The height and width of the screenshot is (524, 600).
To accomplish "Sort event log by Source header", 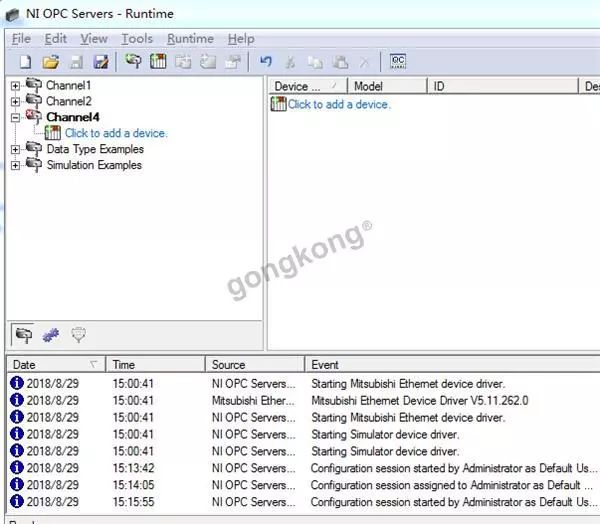I will pos(254,364).
